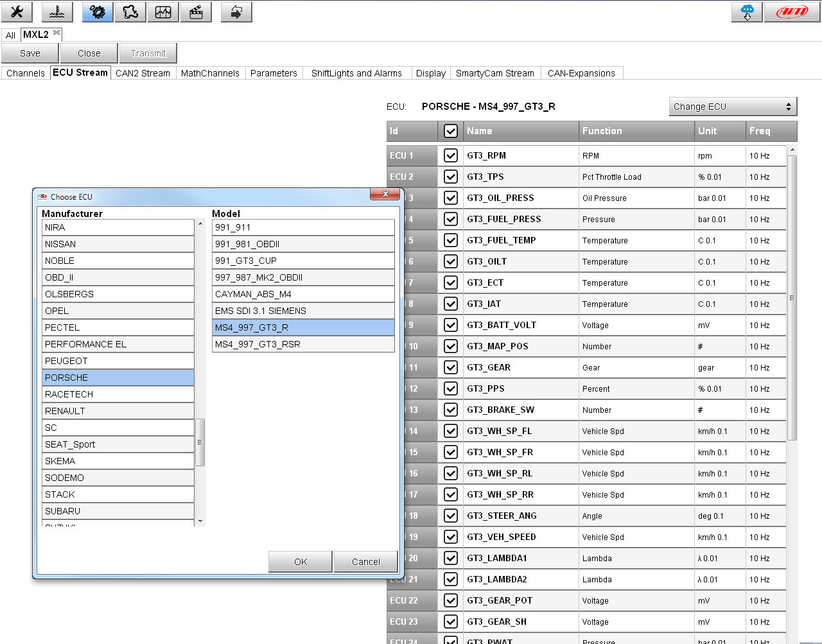The image size is (822, 644).
Task: Select PORSCHE in the Manufacturer list
Action: coord(118,378)
